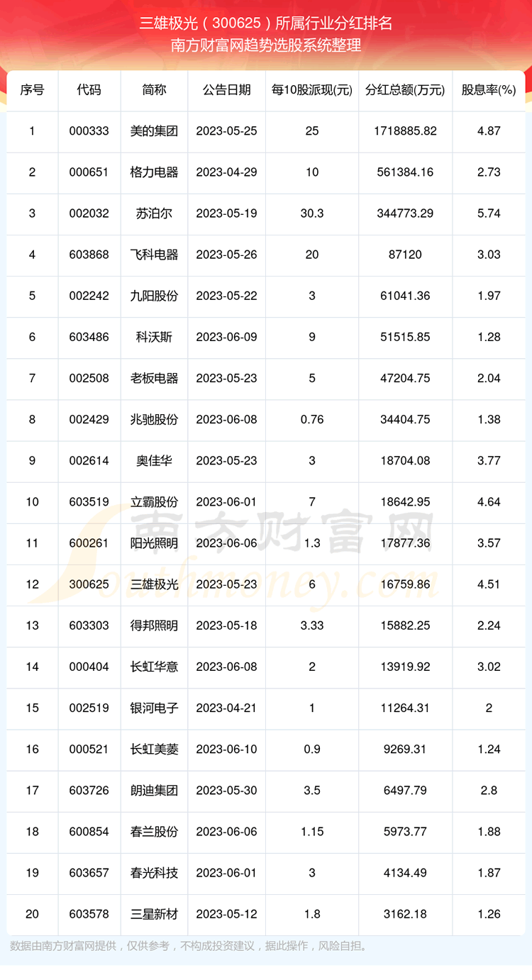Click stock code 300625 in the table

click(89, 584)
